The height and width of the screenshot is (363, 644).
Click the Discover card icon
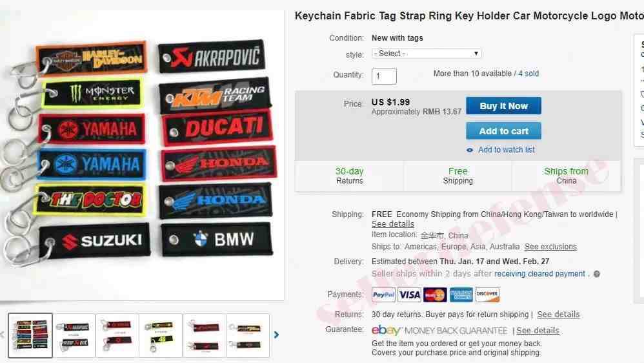[487, 295]
